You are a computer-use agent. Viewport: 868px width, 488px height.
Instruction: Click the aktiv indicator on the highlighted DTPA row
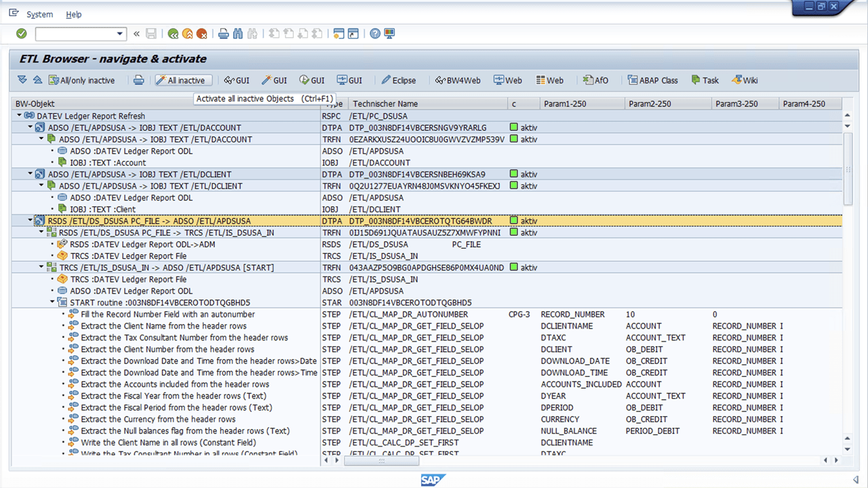click(x=515, y=220)
